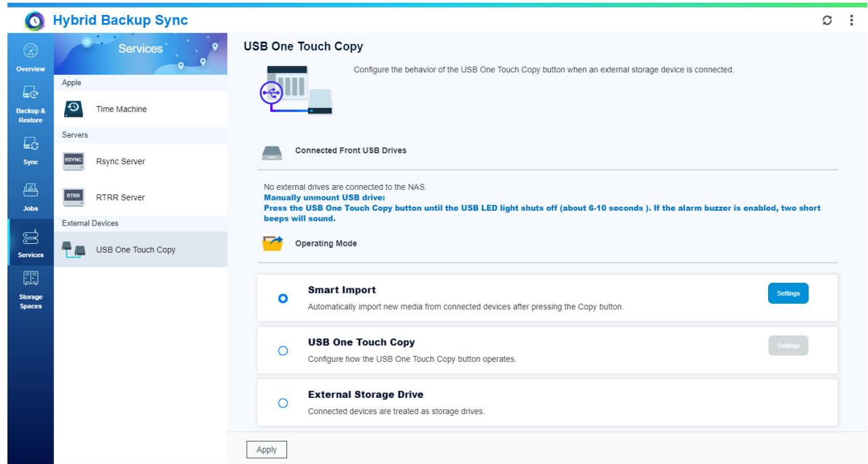Screen dimensions: 868x464
Task: Click the Connected Front USB Drives drive icon
Action: (271, 153)
